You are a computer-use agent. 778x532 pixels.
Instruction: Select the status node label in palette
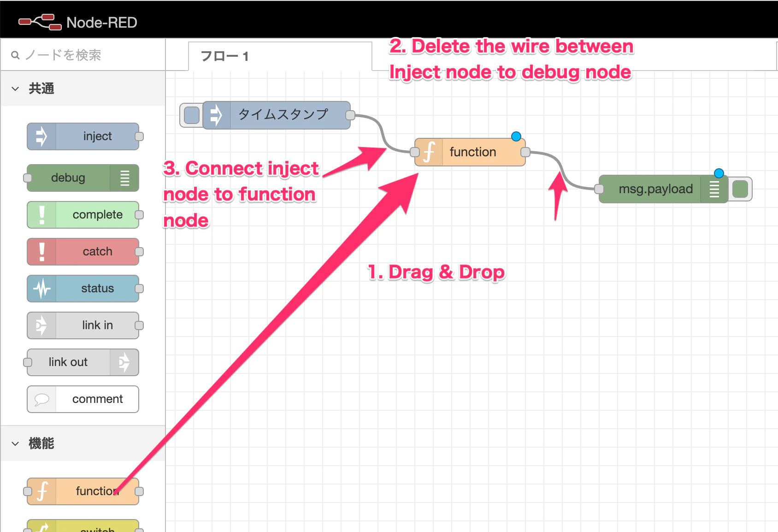(x=98, y=289)
